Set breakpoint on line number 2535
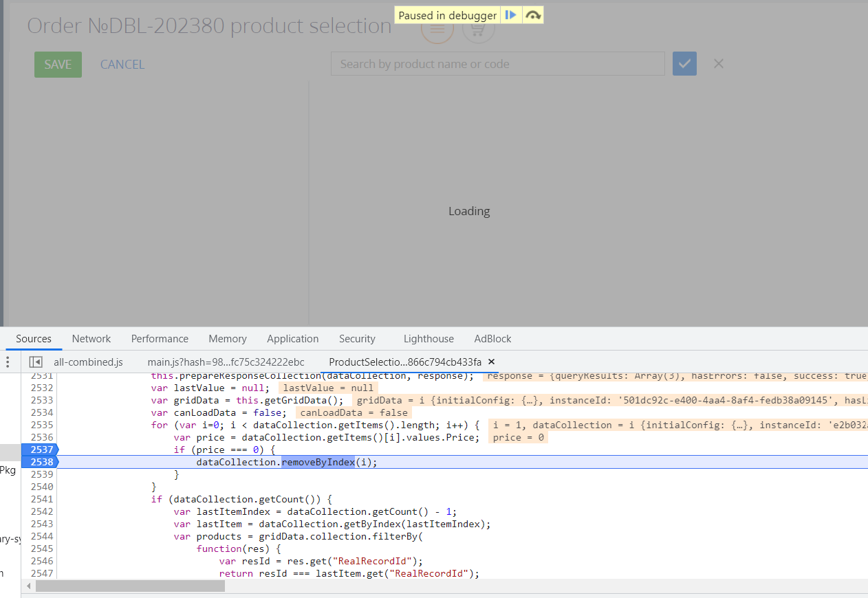Screen dimensions: 868x598 [x=42, y=425]
